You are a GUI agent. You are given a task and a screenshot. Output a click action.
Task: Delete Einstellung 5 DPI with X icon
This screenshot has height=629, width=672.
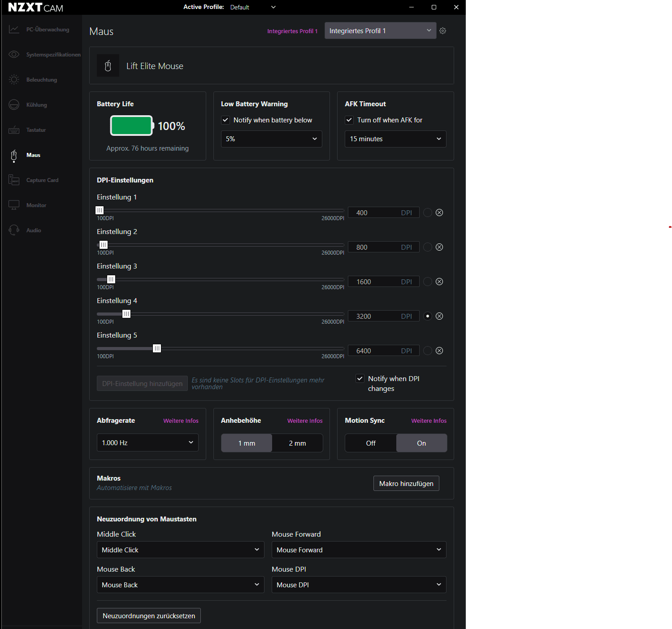coord(439,351)
